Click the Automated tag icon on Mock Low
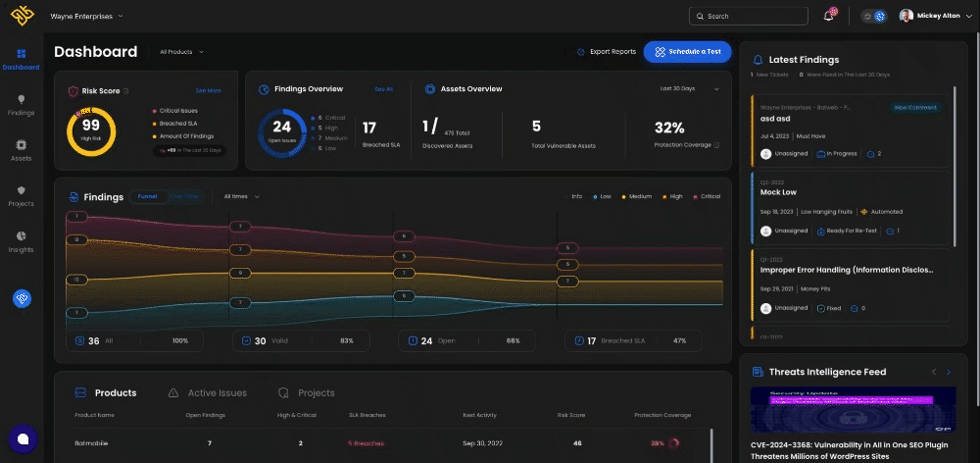This screenshot has width=980, height=463. [863, 212]
